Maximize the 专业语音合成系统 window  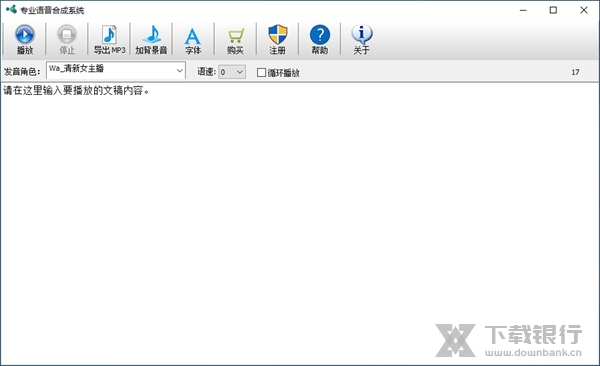pos(553,10)
